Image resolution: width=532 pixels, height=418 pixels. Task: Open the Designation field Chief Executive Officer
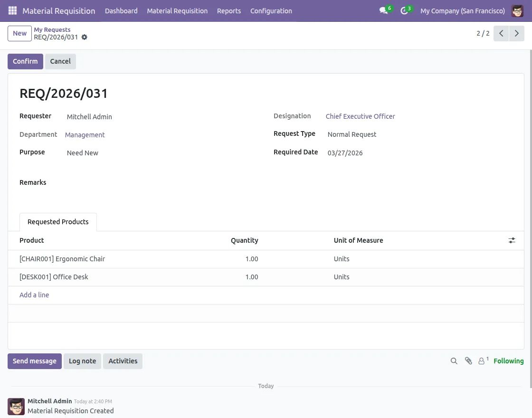(360, 116)
